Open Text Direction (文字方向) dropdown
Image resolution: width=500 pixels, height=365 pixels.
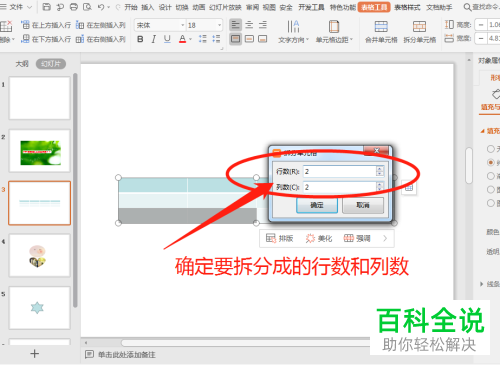(294, 40)
